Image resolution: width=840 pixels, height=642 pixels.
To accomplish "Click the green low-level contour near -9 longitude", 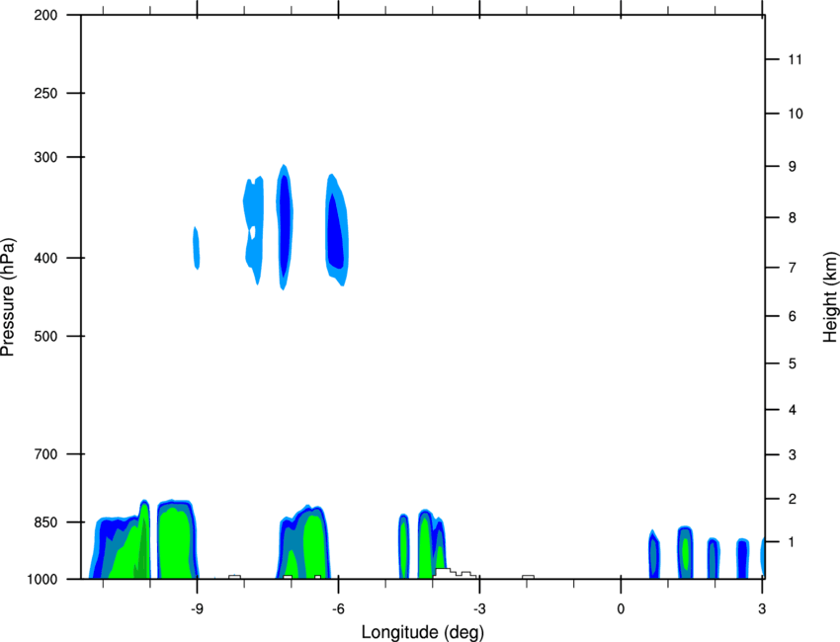I will coord(176,543).
